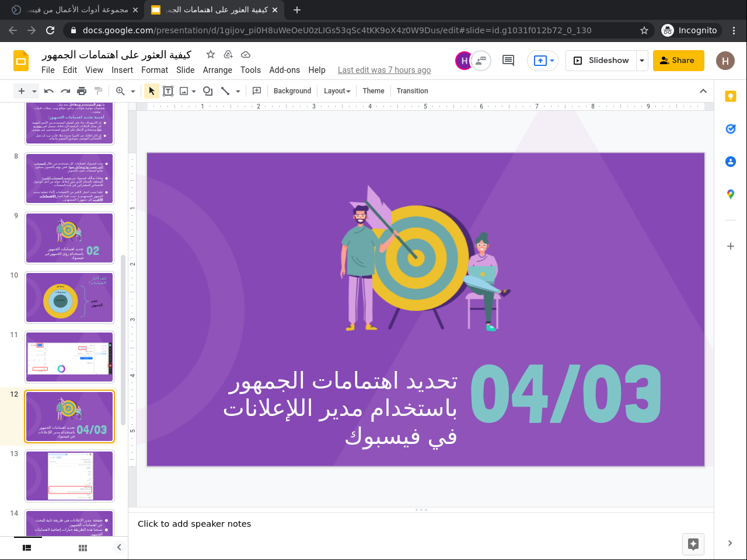This screenshot has width=747, height=560.
Task: Open new slide layout dropdown arrow
Action: 34,91
